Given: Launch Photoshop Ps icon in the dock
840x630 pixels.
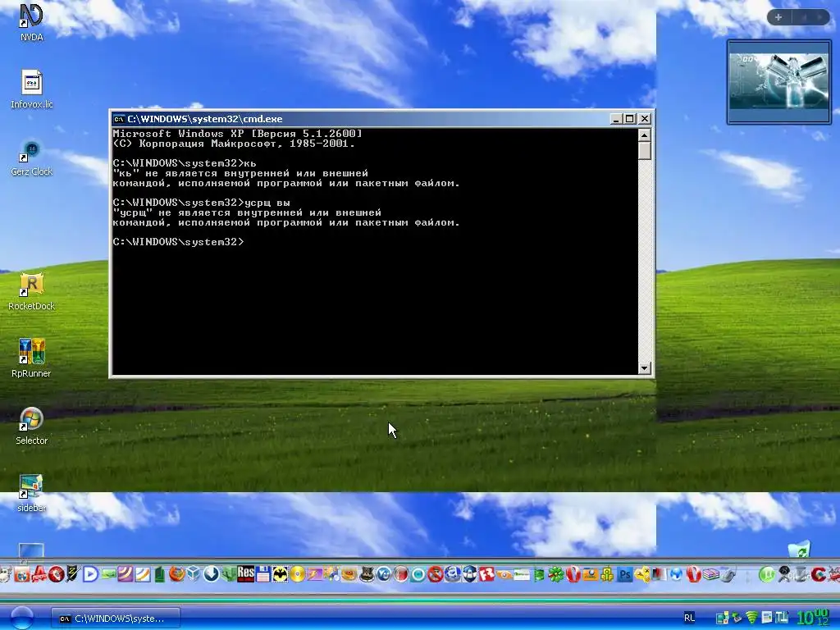Looking at the screenshot, I should click(624, 574).
